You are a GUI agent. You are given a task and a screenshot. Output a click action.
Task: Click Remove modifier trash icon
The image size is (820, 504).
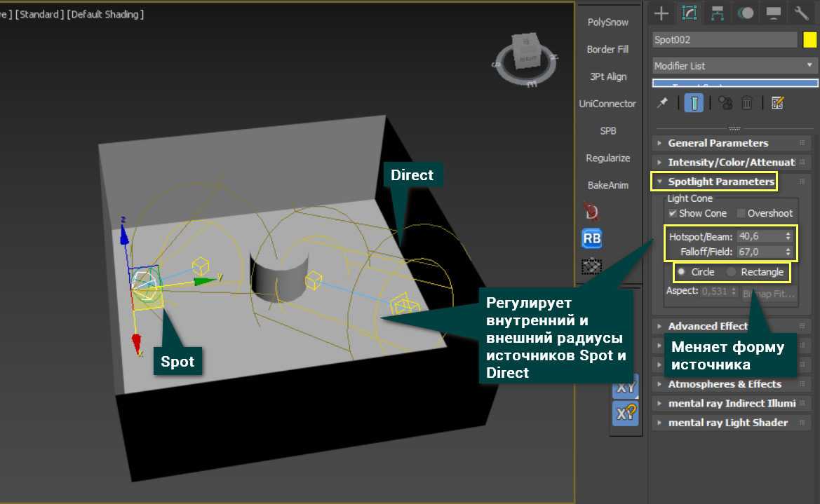(747, 103)
